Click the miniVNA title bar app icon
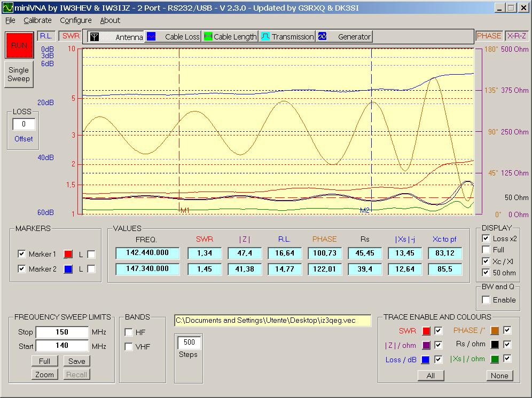This screenshot has height=398, width=532. pos(7,7)
